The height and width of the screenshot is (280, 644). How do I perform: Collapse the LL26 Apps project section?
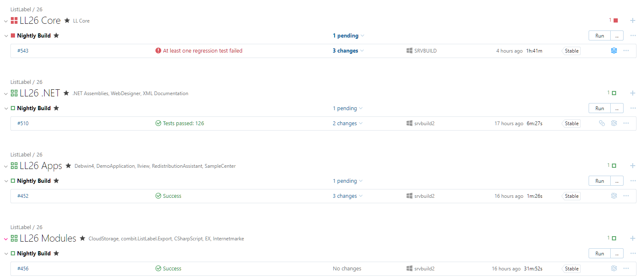pos(6,166)
